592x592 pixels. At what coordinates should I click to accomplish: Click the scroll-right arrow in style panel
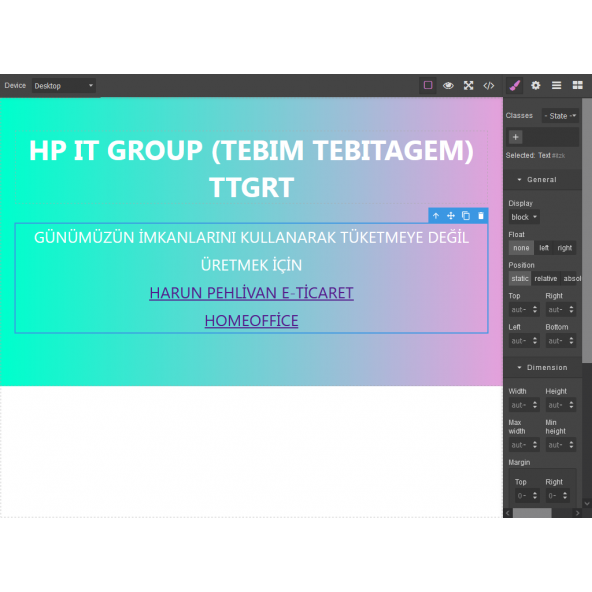[577, 513]
